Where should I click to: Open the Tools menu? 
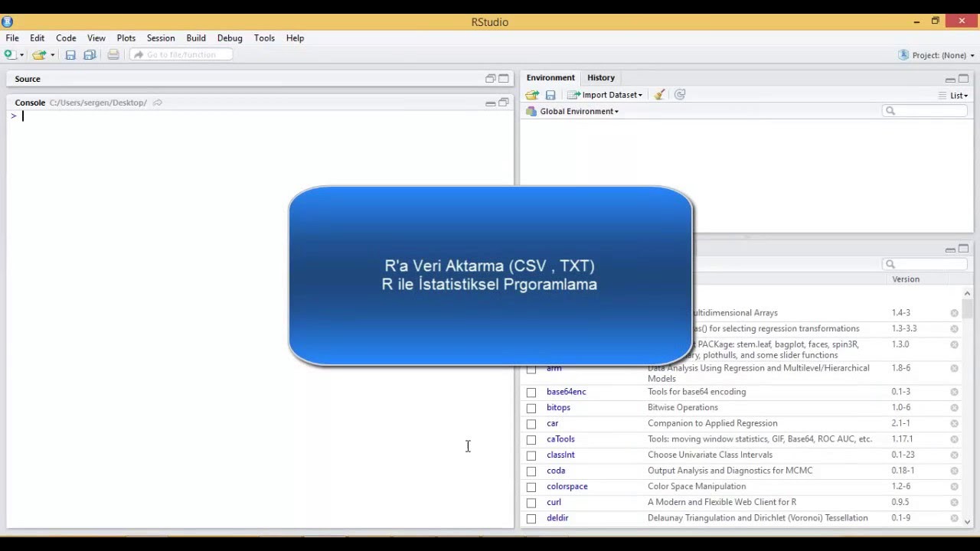pyautogui.click(x=264, y=37)
